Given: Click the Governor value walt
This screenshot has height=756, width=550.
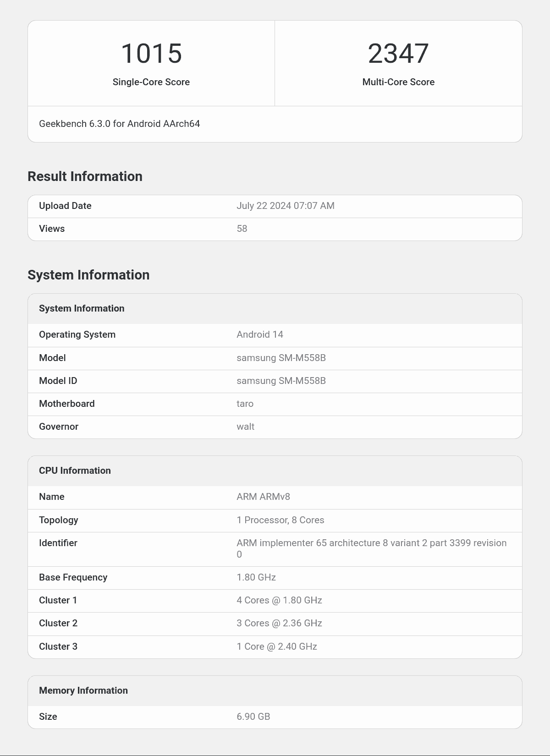Looking at the screenshot, I should tap(245, 427).
